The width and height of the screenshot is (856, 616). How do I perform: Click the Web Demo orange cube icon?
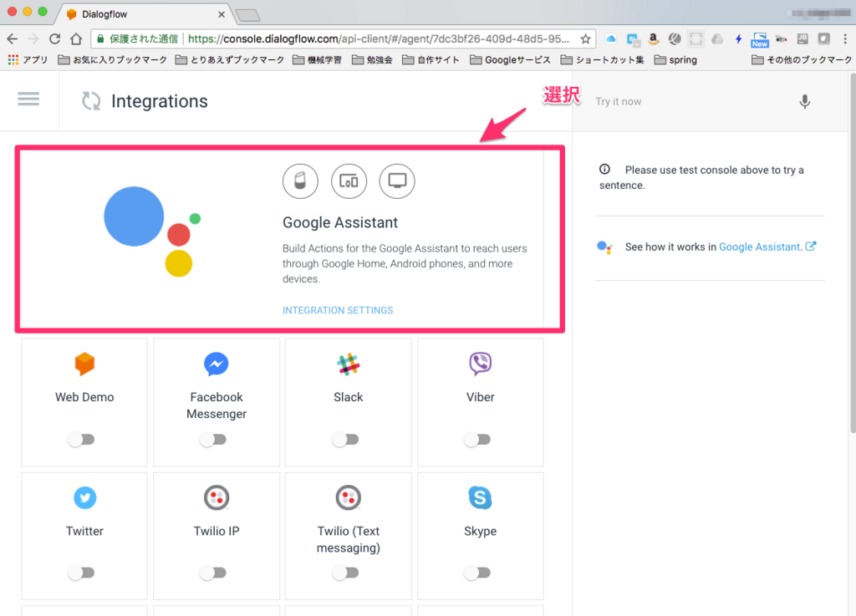click(84, 364)
